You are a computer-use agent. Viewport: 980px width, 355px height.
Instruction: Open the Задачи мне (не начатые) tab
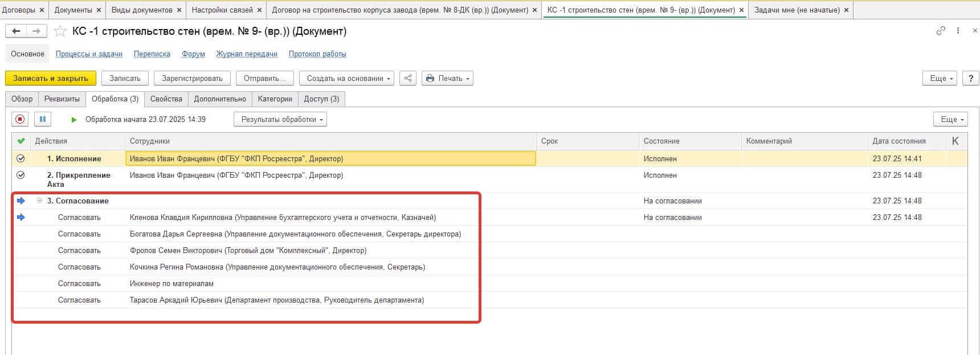pyautogui.click(x=797, y=10)
